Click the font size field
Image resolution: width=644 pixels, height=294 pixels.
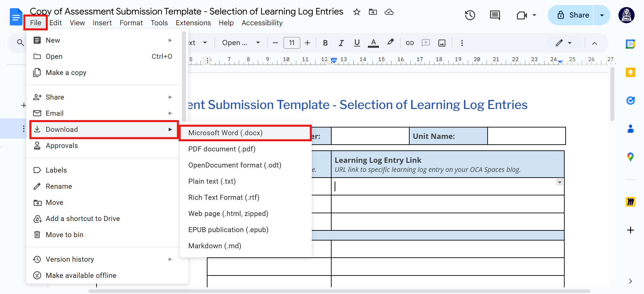(292, 43)
